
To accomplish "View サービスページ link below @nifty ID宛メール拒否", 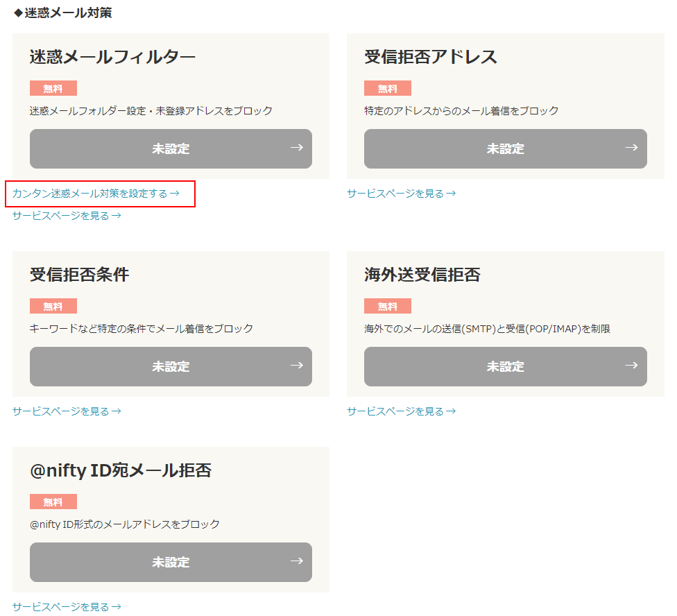I will (x=67, y=607).
